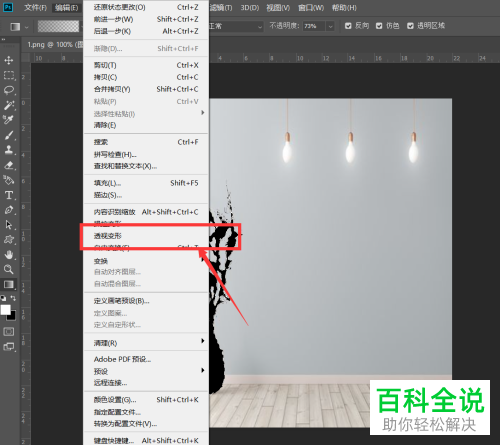Select the Path Selection arrow tool
Viewport: 500px width, 445px height.
click(x=9, y=225)
